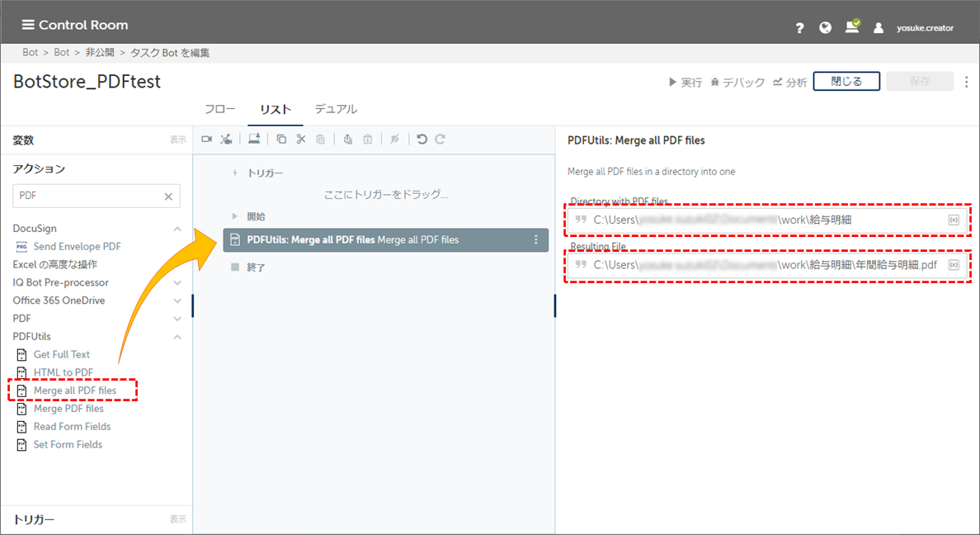Viewport: 980px width, 535px height.
Task: Click the disable action toolbar icon
Action: pos(395,139)
